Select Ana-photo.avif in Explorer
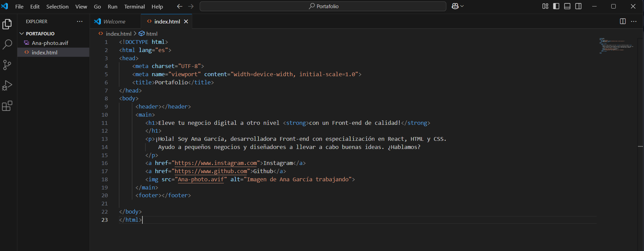Screen dimensions: 644x251 53,43
